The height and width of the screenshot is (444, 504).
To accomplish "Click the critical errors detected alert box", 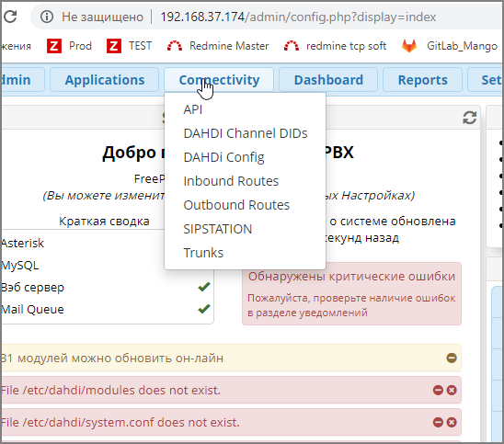I will click(x=351, y=293).
